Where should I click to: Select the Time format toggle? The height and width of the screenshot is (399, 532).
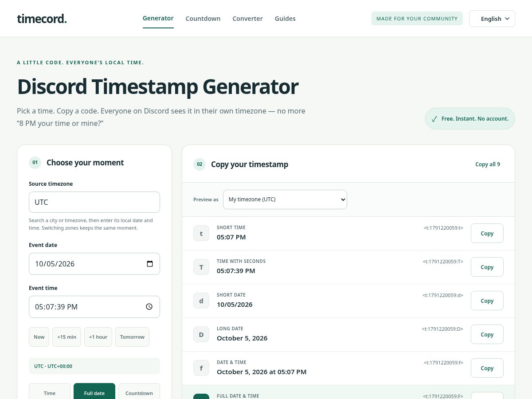[x=50, y=391]
